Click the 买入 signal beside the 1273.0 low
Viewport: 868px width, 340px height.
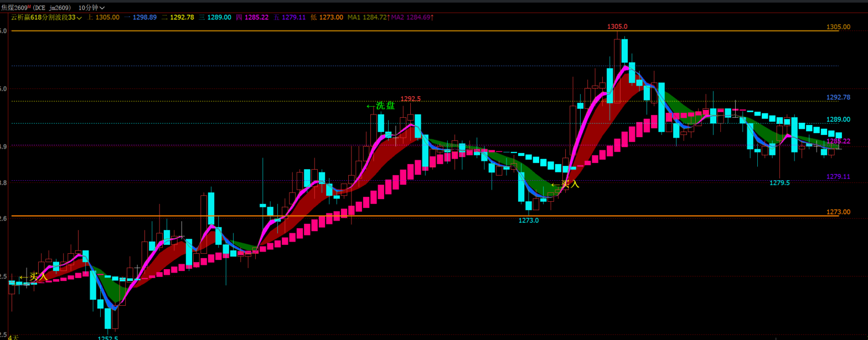[565, 184]
